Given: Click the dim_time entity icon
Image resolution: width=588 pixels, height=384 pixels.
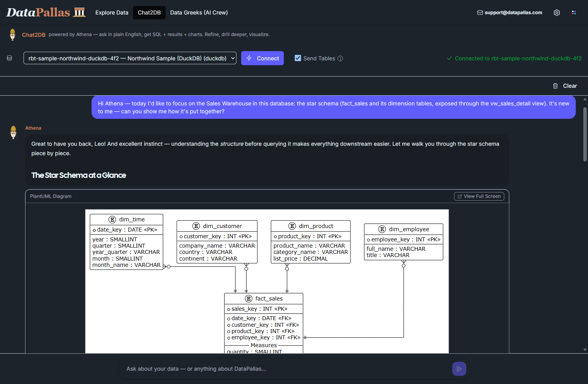Looking at the screenshot, I should coord(113,219).
